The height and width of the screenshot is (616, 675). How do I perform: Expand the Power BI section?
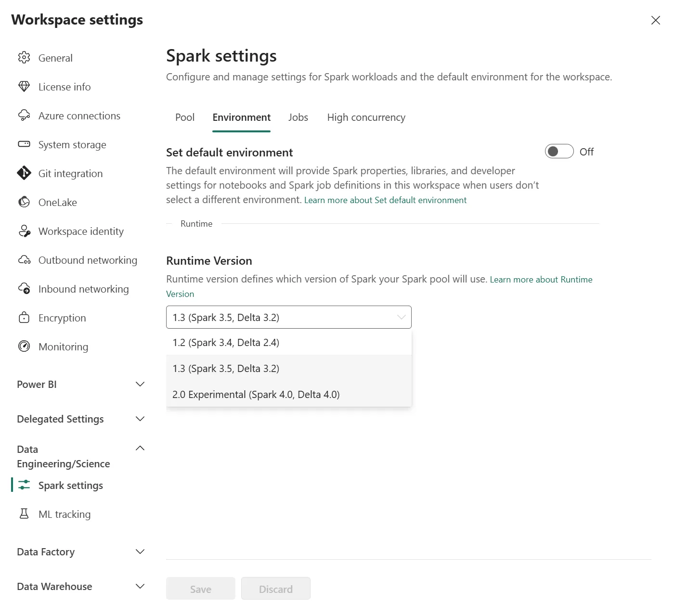coord(140,384)
